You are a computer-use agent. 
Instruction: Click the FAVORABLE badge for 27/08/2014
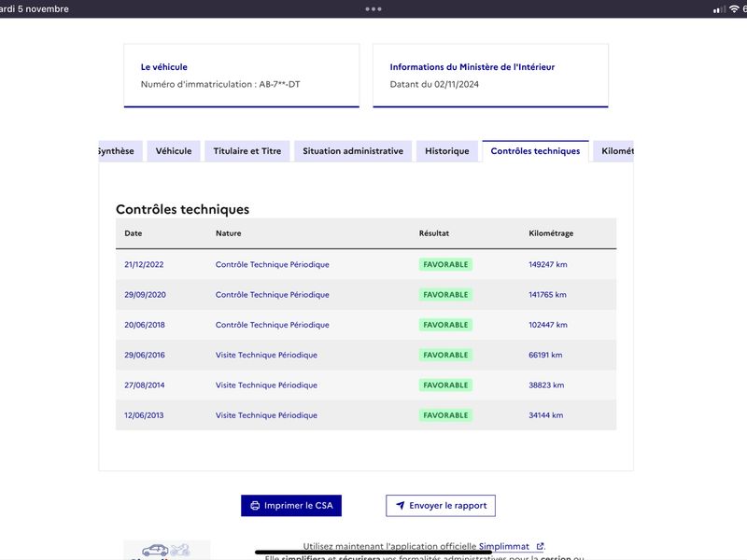point(446,385)
